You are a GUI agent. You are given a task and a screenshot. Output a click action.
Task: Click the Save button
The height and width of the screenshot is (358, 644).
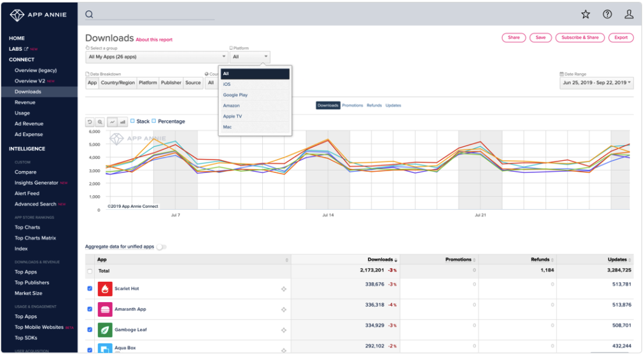coord(540,38)
